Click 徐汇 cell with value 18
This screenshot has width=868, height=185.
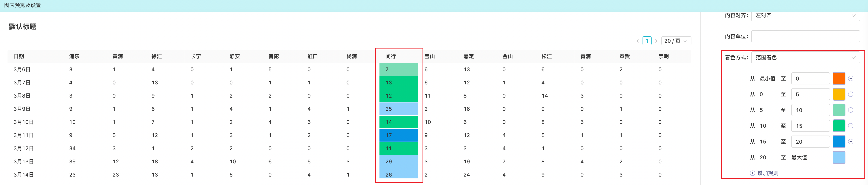click(155, 161)
